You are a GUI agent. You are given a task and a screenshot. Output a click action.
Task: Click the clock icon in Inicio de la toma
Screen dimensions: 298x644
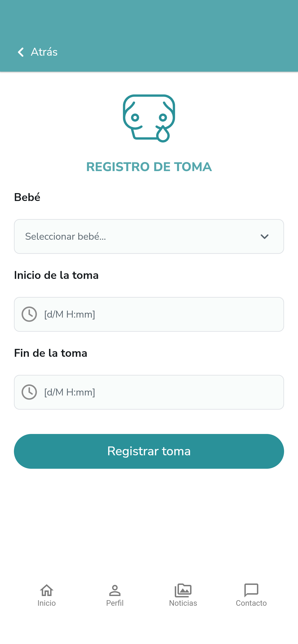tap(29, 314)
